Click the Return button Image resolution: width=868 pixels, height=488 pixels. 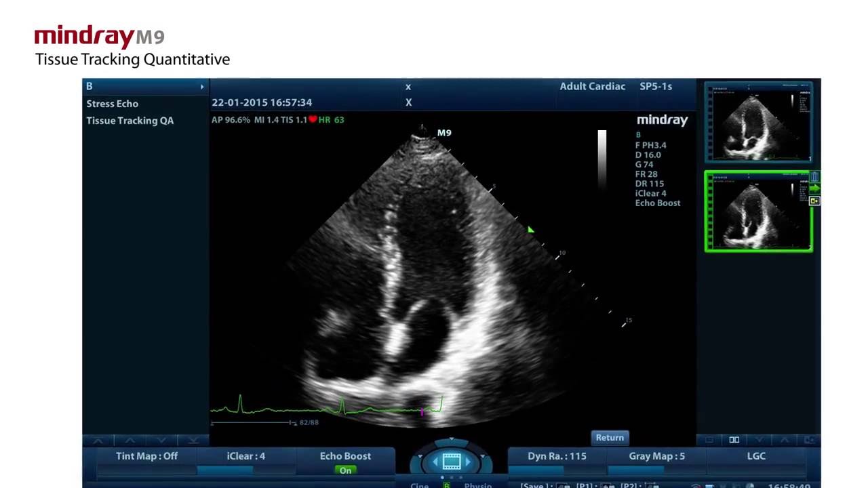(x=610, y=438)
